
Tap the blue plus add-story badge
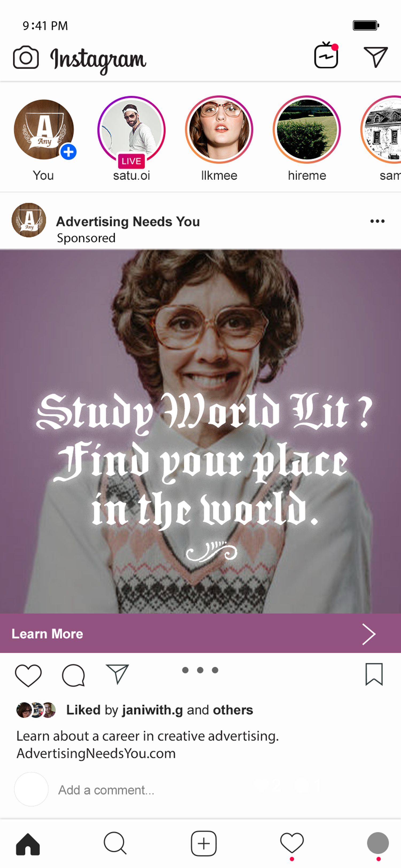click(68, 152)
